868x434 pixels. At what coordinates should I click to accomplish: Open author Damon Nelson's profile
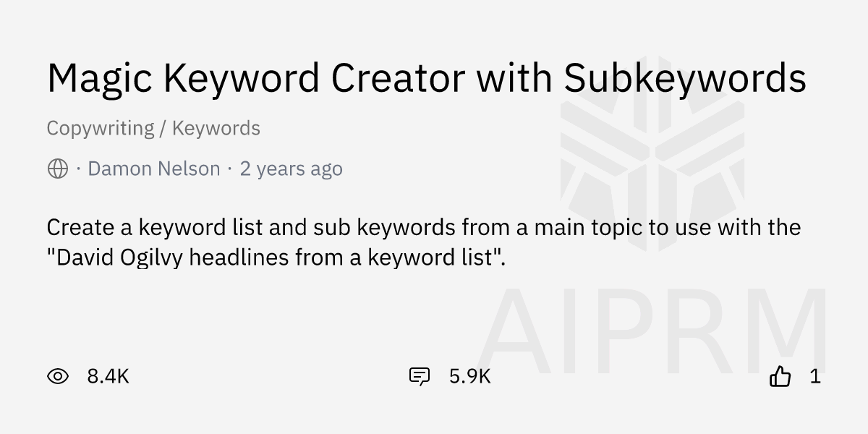(153, 169)
